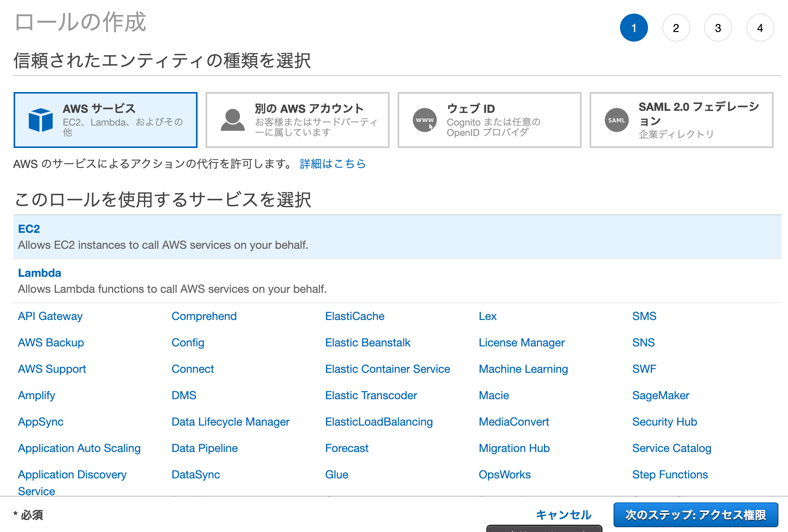This screenshot has height=532, width=788.
Task: Select the AWS サービス radio button
Action: pyautogui.click(x=106, y=119)
